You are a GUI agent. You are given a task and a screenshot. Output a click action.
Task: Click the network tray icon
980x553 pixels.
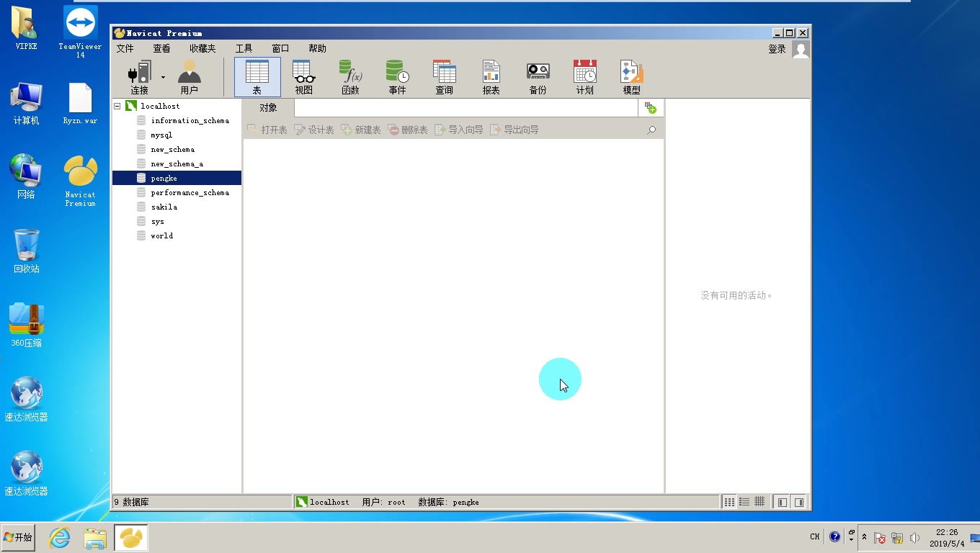[x=897, y=538]
